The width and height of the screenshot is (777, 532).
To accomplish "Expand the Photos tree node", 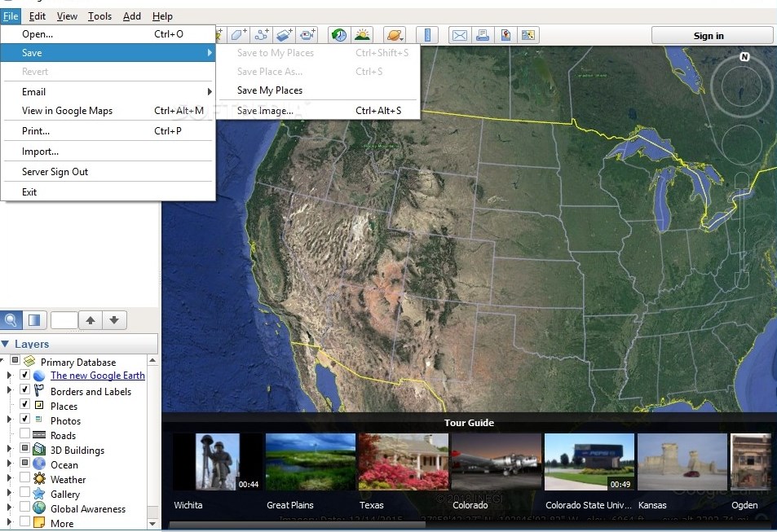I will [x=9, y=420].
